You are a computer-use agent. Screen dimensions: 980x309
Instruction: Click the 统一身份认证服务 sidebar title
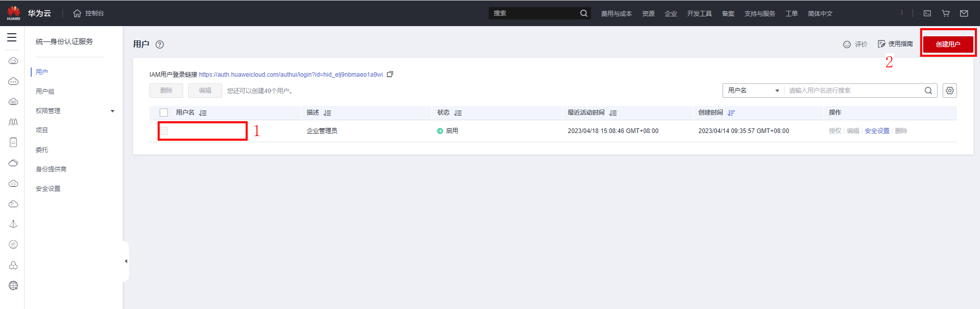click(64, 41)
